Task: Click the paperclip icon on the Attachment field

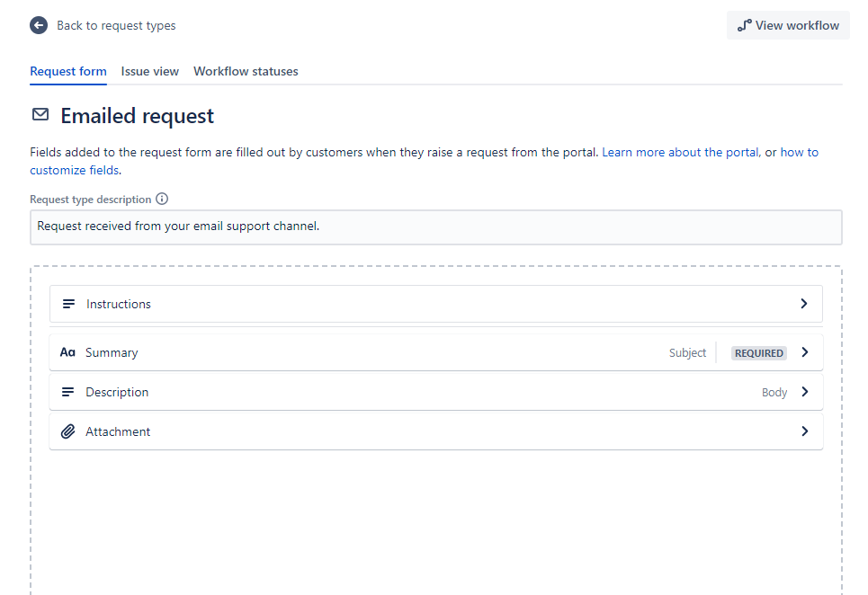Action: point(68,431)
